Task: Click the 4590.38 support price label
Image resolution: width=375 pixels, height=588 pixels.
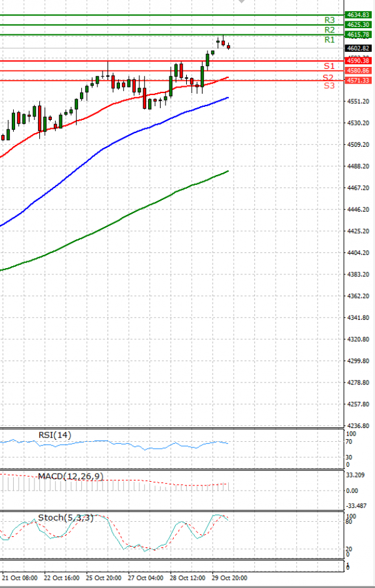Action: [x=357, y=61]
